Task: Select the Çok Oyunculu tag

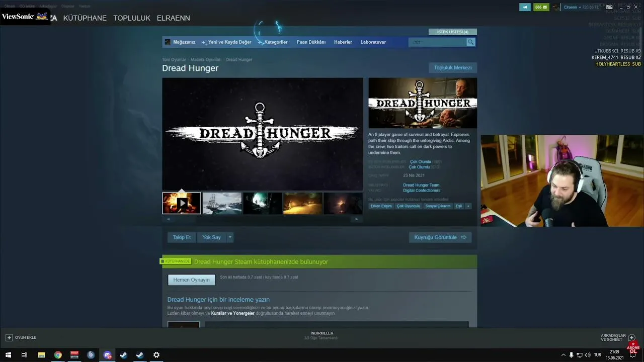Action: [409, 206]
